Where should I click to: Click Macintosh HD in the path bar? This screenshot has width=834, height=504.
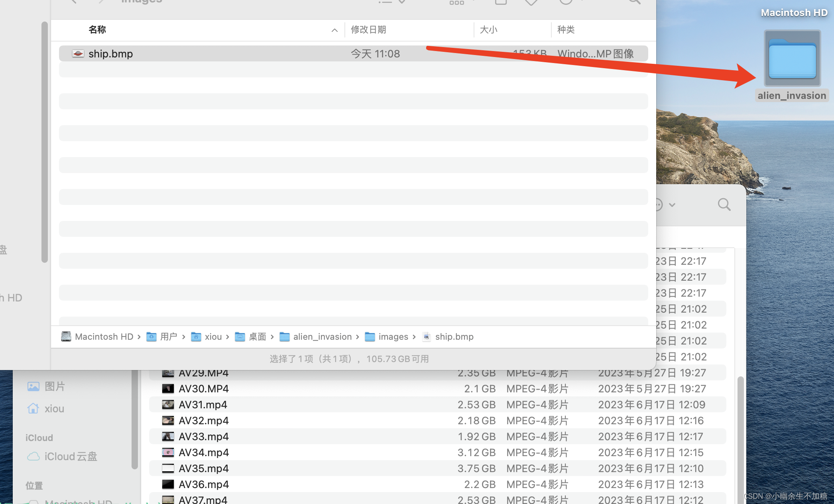click(104, 337)
